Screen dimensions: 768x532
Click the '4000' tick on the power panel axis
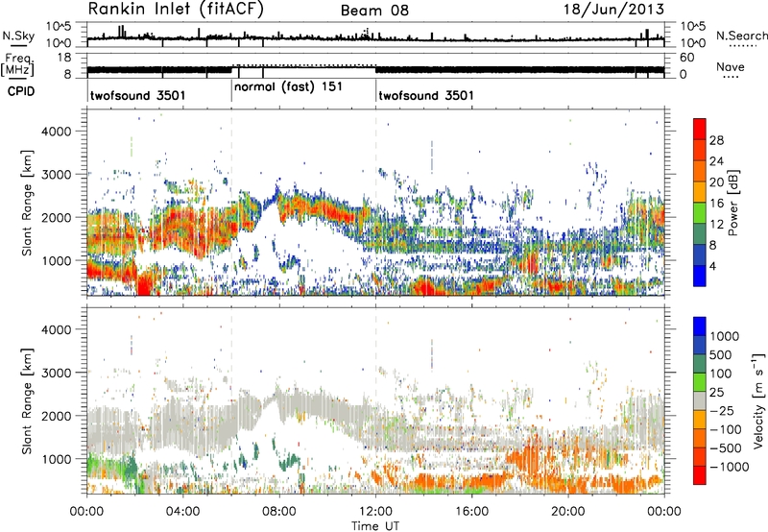click(x=56, y=132)
